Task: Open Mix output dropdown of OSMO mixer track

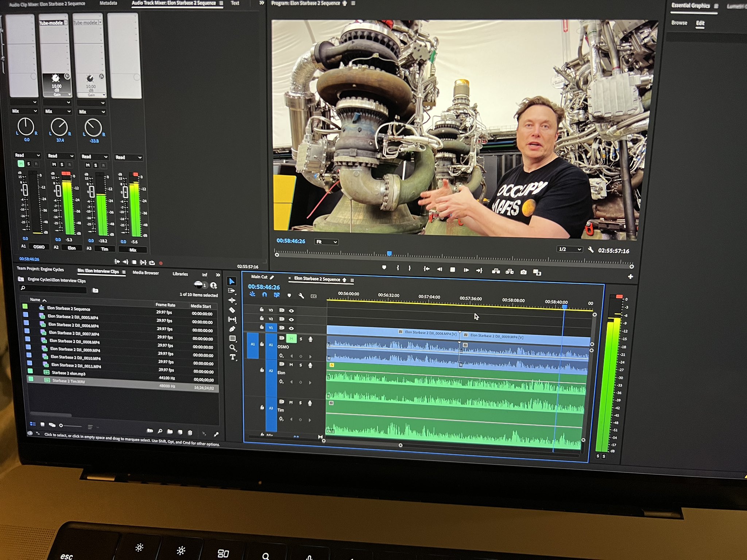Action: point(24,111)
